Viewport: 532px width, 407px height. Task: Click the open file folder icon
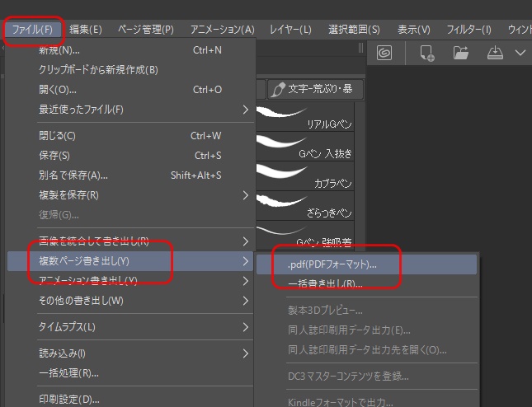(461, 53)
